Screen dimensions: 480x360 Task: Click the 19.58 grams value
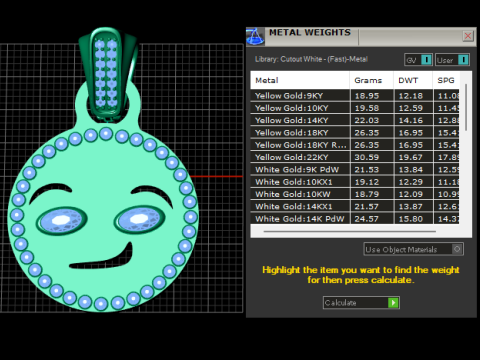[x=367, y=108]
